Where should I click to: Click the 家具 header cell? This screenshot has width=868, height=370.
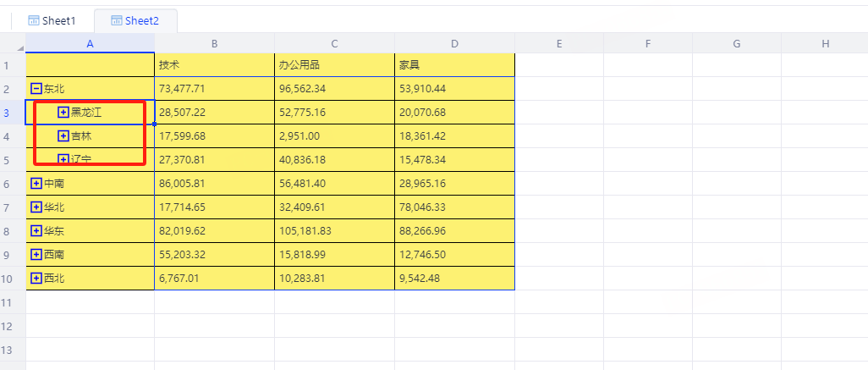[x=454, y=64]
